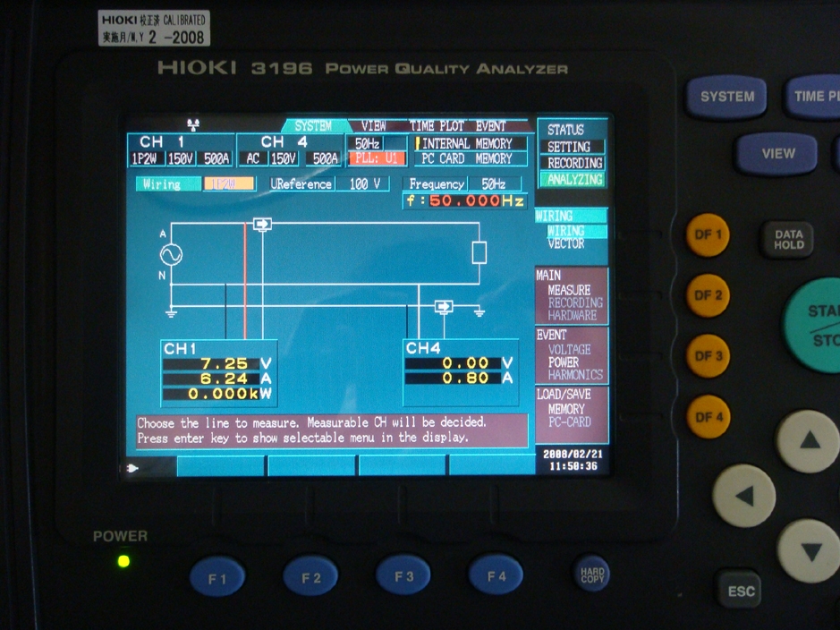Select RECORDING under MAIN menu
The height and width of the screenshot is (630, 840).
point(575,302)
